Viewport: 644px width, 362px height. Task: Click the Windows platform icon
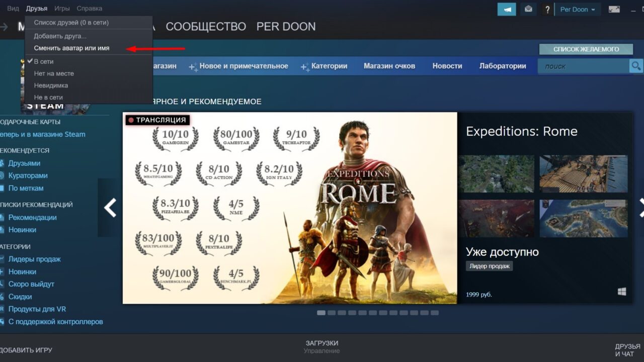pos(622,292)
